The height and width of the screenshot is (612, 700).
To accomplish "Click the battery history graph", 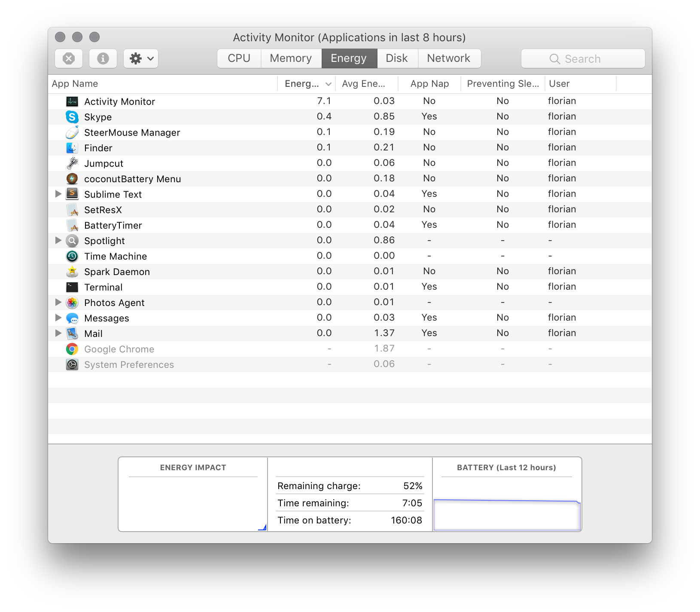I will pos(507,514).
